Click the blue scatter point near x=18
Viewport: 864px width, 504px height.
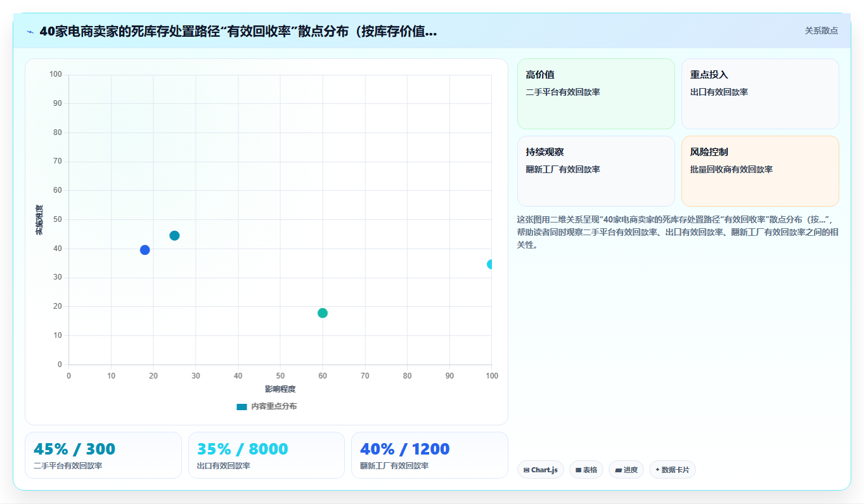click(x=145, y=250)
